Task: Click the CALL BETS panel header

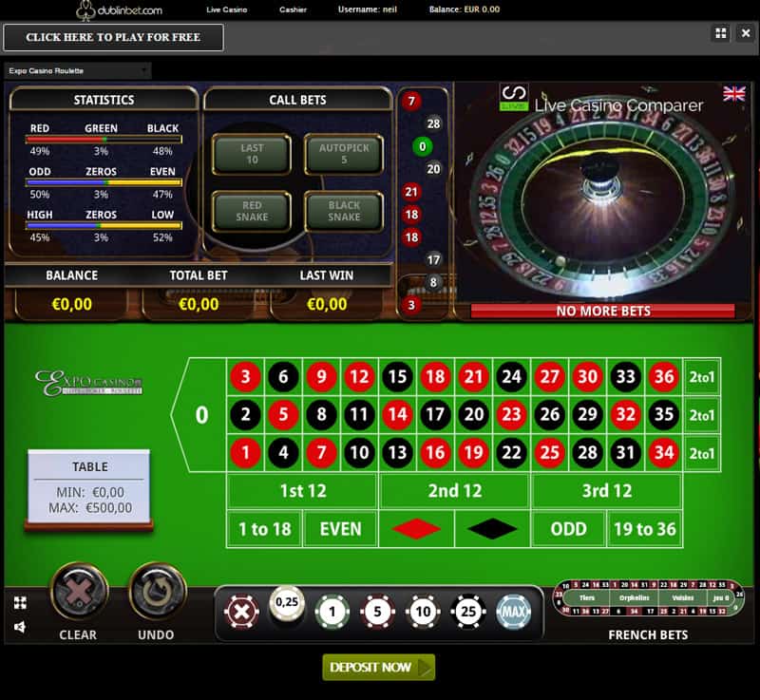Action: click(x=297, y=100)
